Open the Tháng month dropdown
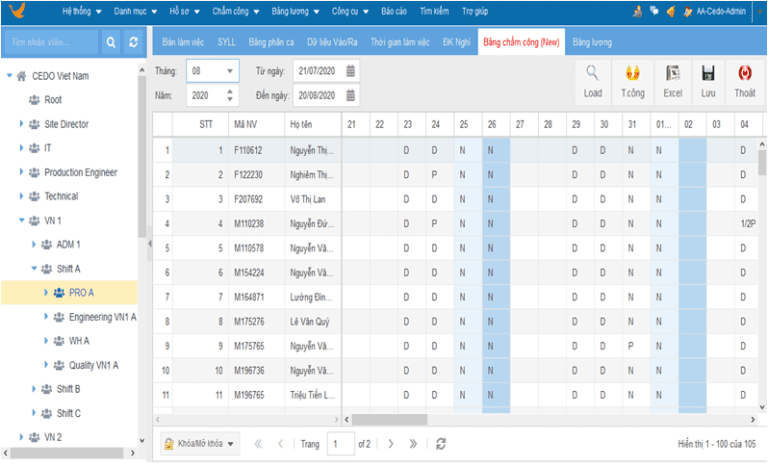Screen dimensions: 768x468 231,72
